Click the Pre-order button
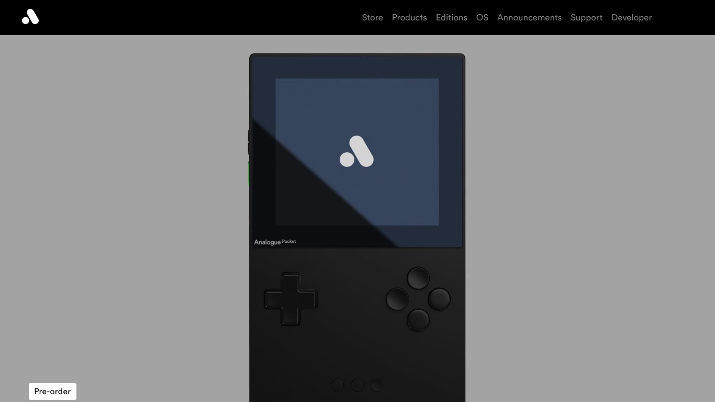This screenshot has width=715, height=402. tap(52, 391)
